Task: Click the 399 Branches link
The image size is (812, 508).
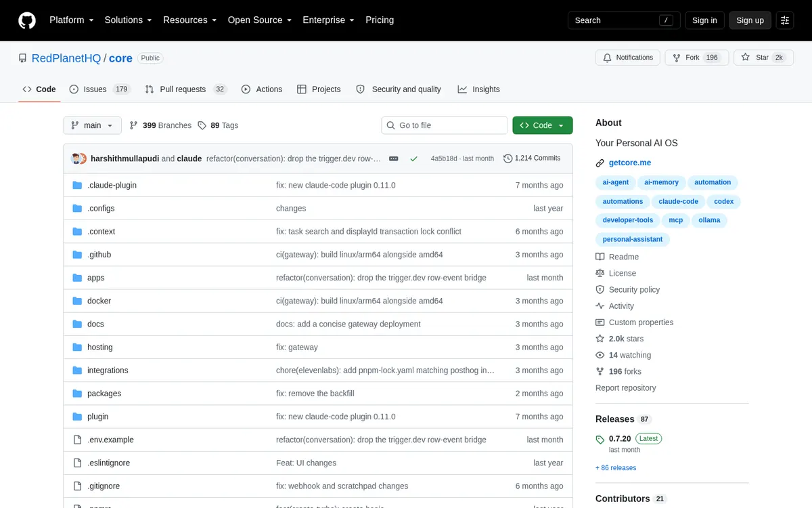Action: click(x=160, y=125)
